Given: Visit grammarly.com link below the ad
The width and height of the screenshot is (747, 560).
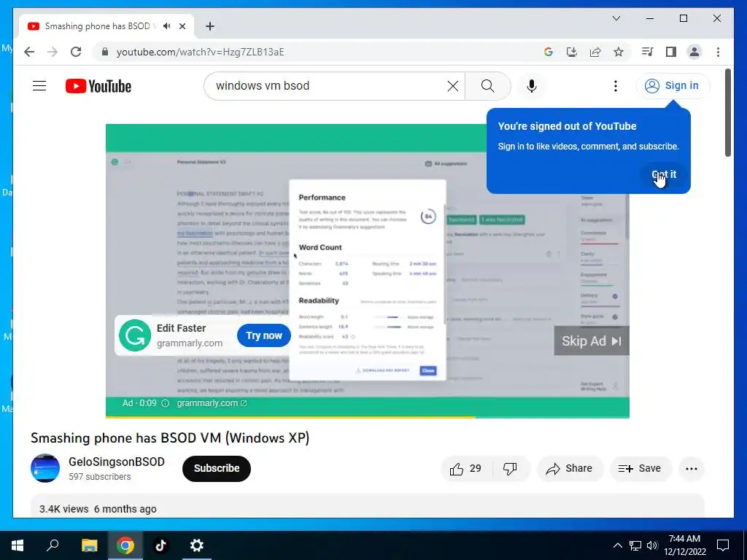Looking at the screenshot, I should [212, 403].
